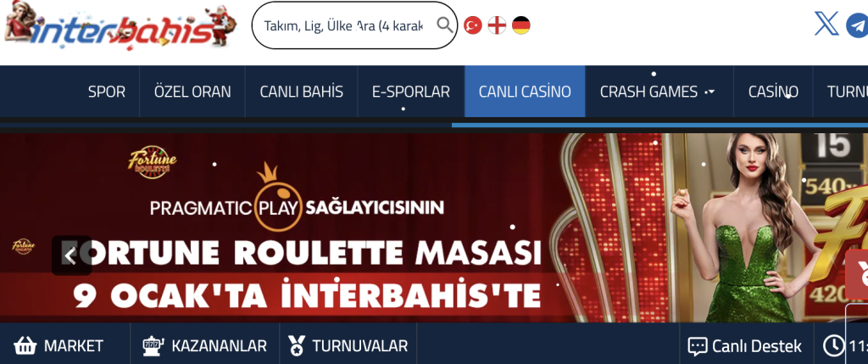Open the SPOR menu item
Image resolution: width=868 pixels, height=364 pixels.
107,92
